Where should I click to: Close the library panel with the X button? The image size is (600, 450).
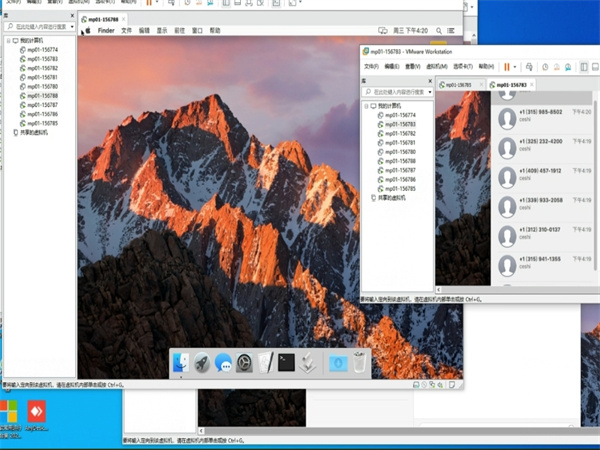(429, 79)
